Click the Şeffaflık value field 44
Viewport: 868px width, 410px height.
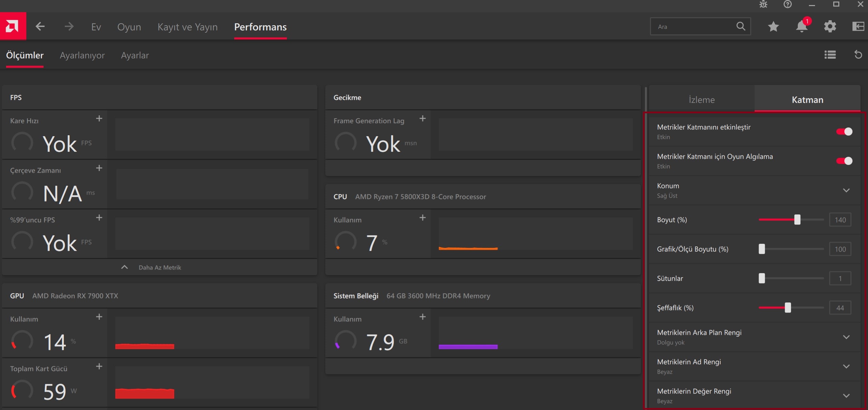pos(840,308)
